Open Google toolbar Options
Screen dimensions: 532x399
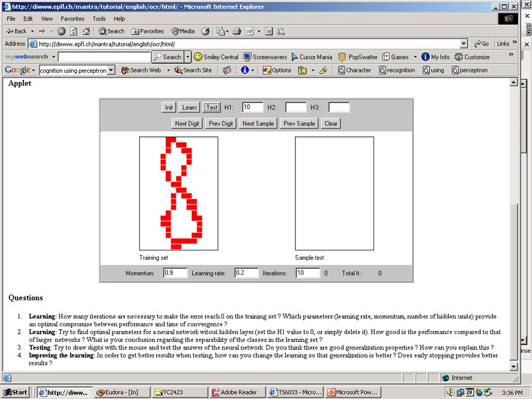point(277,70)
